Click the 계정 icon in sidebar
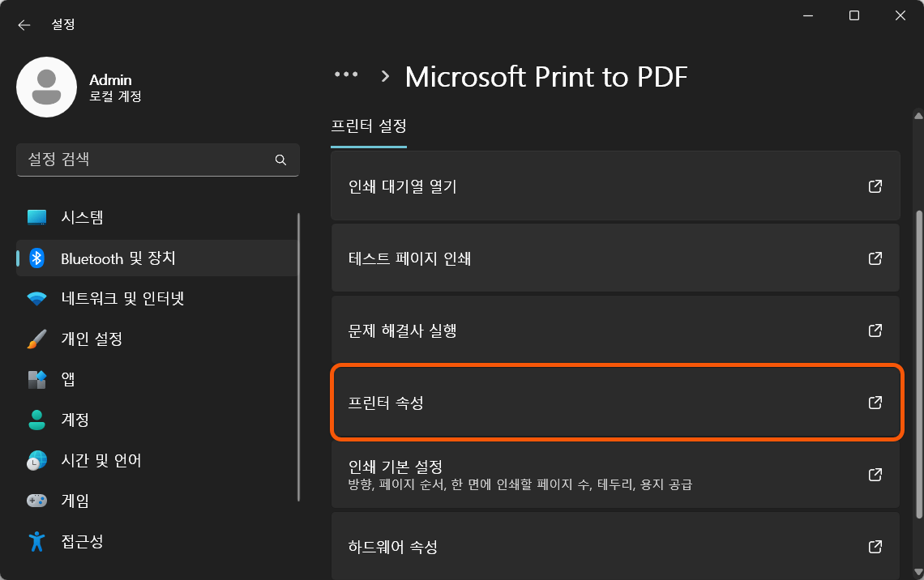 (x=38, y=420)
